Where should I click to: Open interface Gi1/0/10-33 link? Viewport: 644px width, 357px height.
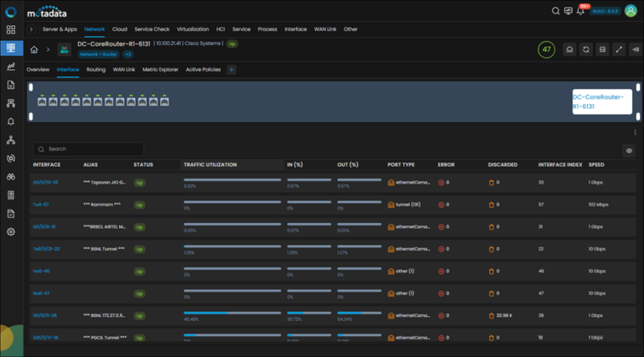(45, 183)
